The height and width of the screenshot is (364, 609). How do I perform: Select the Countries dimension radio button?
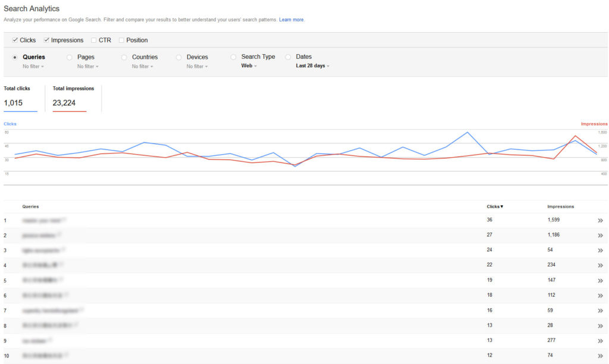coord(124,57)
